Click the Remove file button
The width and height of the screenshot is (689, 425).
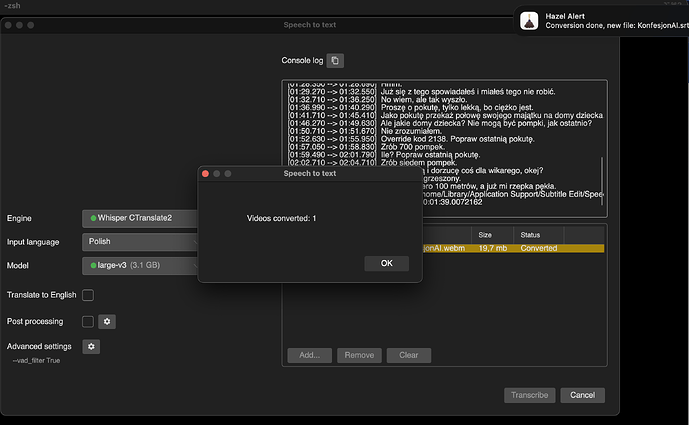coord(359,355)
